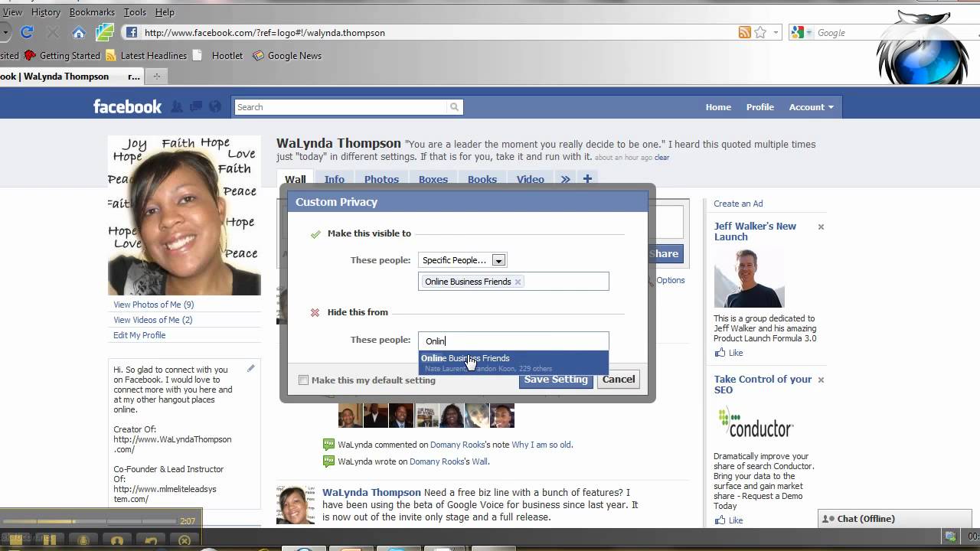Open the View menu

tap(11, 11)
